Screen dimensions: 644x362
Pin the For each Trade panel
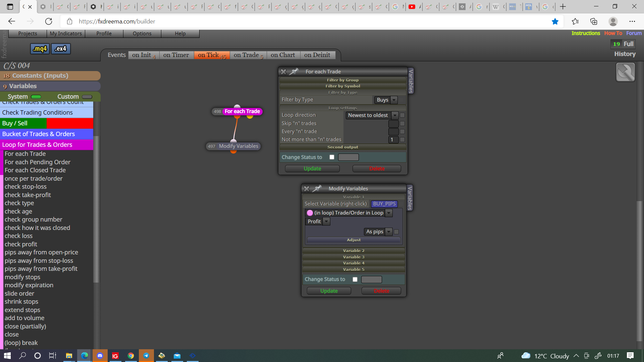coord(294,72)
